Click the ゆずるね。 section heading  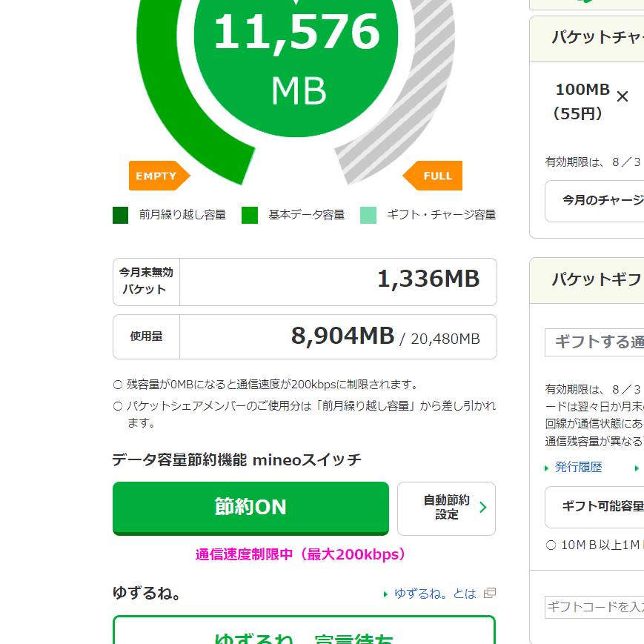coord(147,593)
